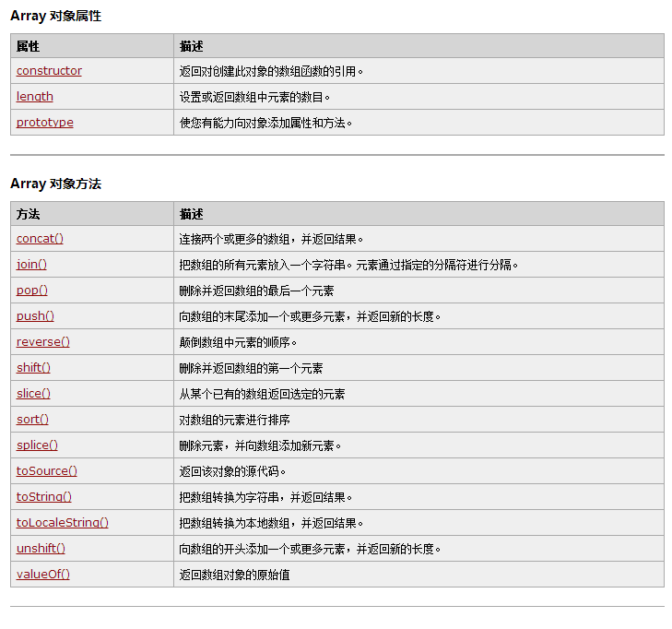
Task: Open the reverse() method link
Action: [x=42, y=342]
